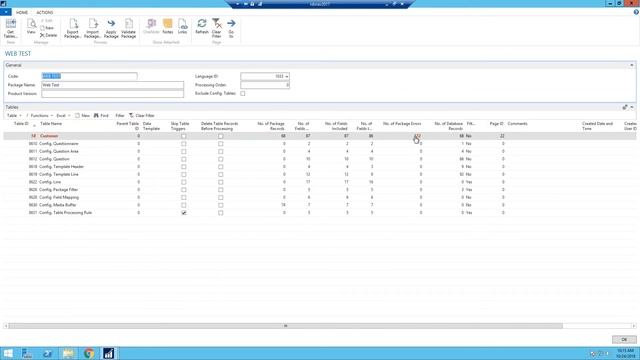640x360 pixels.
Task: Toggle the Exclude Config. Tables checkbox
Action: (x=243, y=93)
